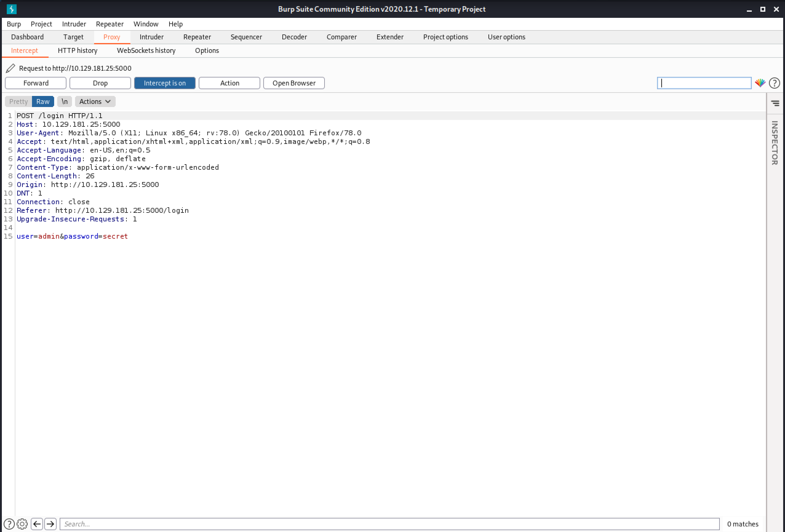Click Open Browser button
Viewport: 785px width, 532px height.
point(294,83)
